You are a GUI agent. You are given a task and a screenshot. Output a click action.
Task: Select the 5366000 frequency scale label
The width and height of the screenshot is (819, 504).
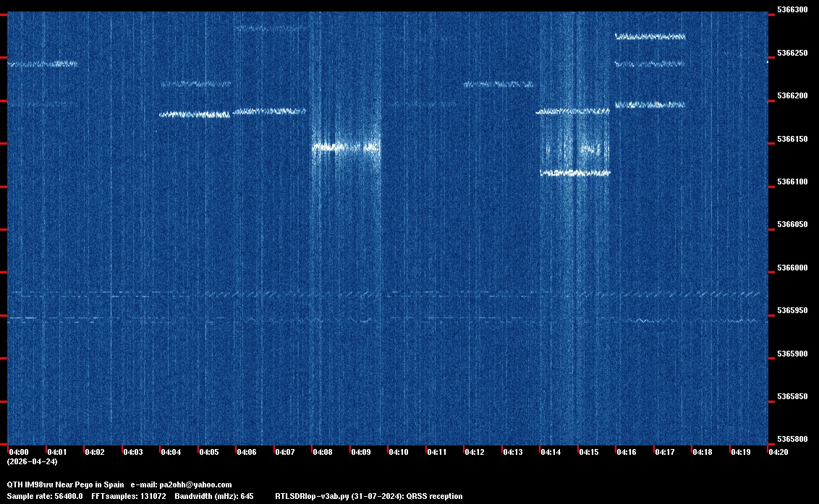(x=791, y=268)
